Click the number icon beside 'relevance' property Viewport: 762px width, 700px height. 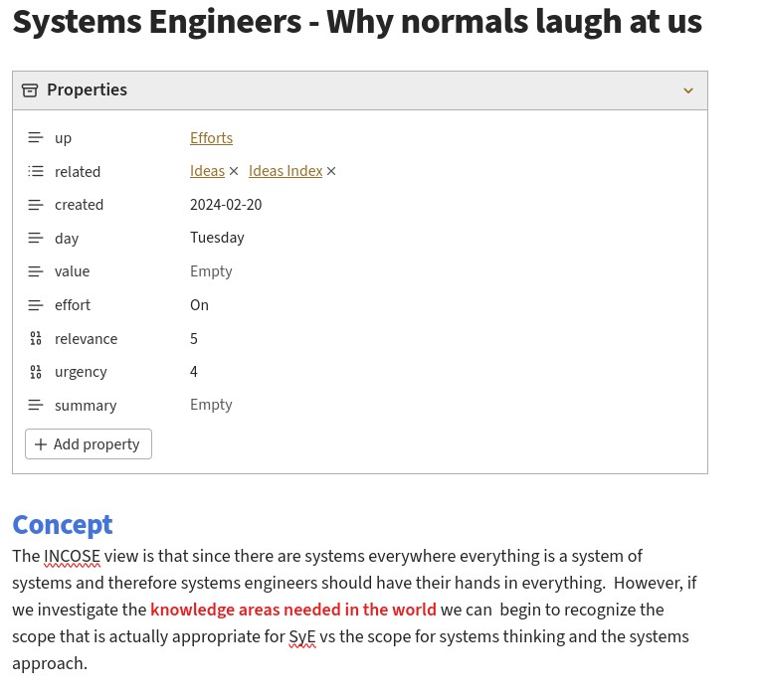[x=36, y=339]
